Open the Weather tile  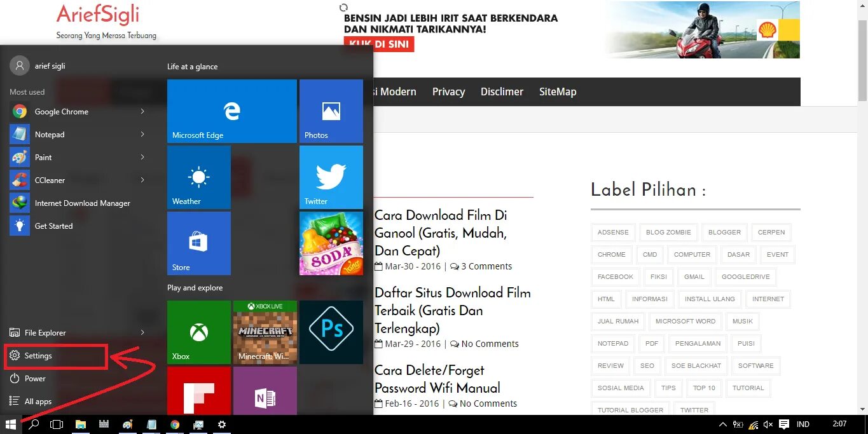(199, 177)
